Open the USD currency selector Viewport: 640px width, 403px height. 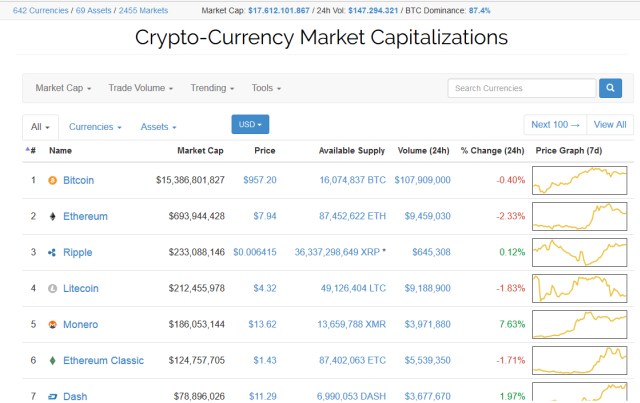pyautogui.click(x=250, y=125)
